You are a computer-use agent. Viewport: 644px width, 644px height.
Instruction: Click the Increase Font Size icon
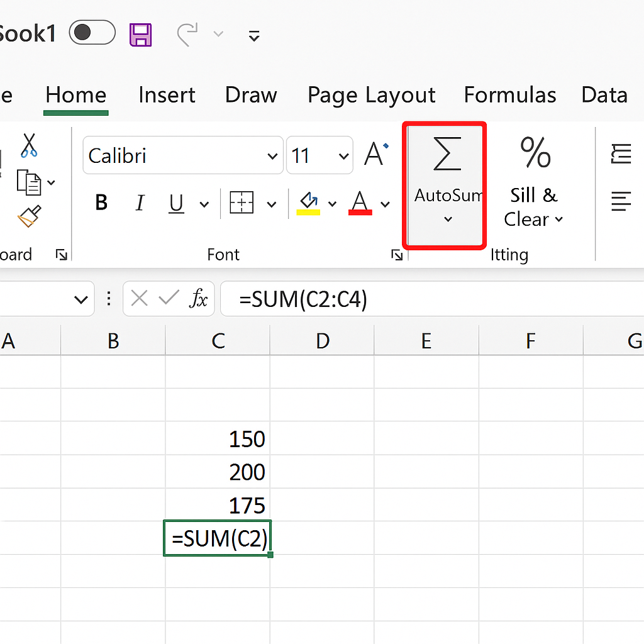376,155
